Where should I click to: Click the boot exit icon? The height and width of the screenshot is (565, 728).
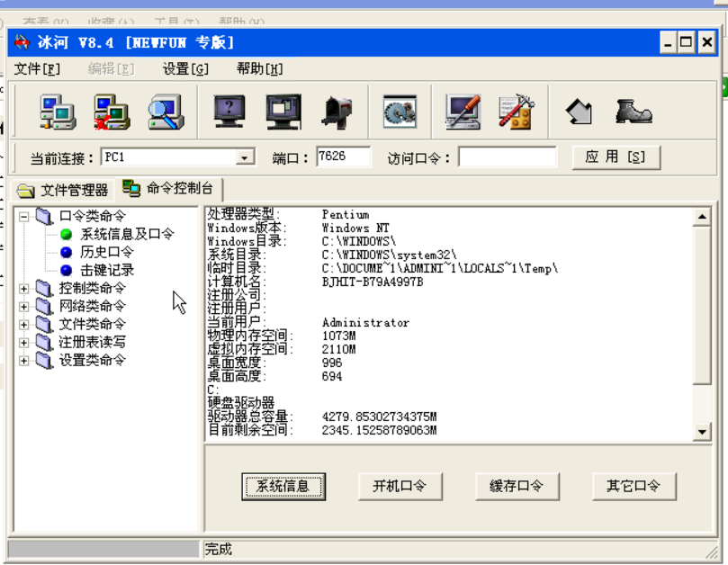click(x=634, y=112)
